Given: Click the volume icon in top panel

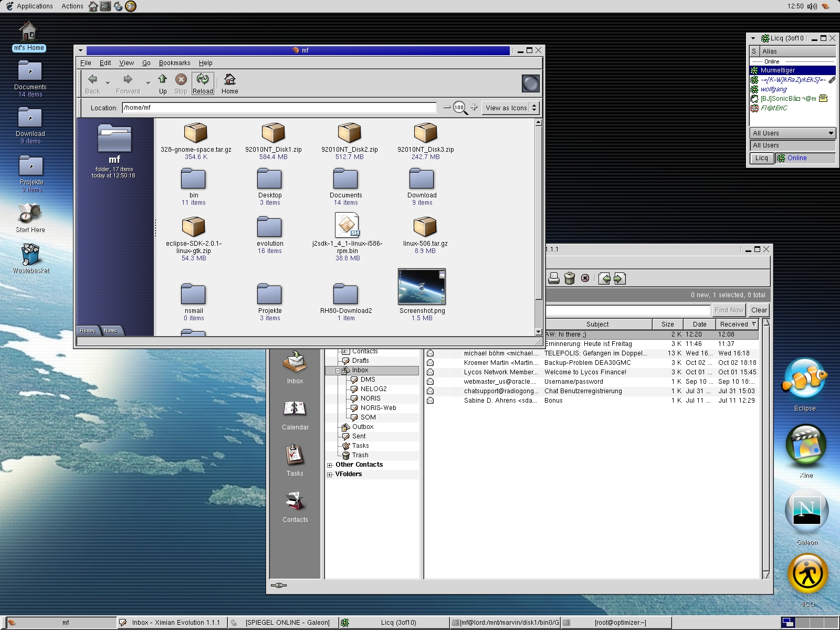Looking at the screenshot, I should [x=812, y=6].
